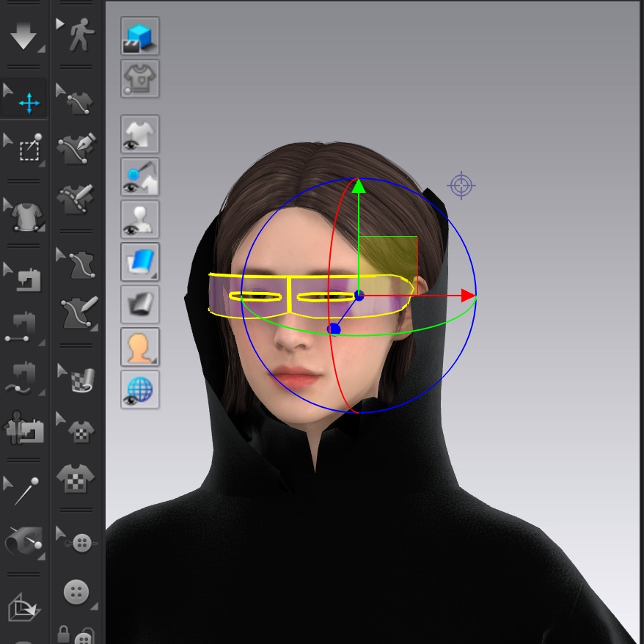Open the orange avatar skin style dropdown
This screenshot has height=644, width=644.
139,347
